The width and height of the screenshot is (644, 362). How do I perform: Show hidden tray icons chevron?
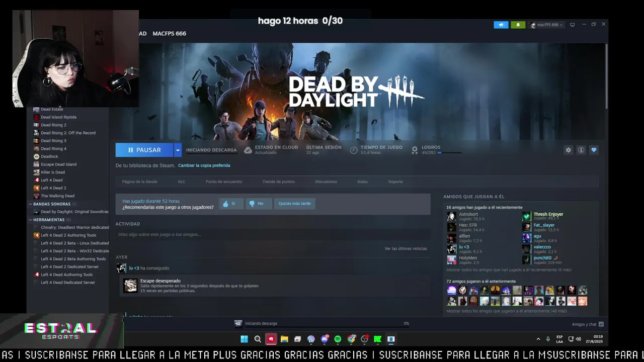click(x=538, y=339)
